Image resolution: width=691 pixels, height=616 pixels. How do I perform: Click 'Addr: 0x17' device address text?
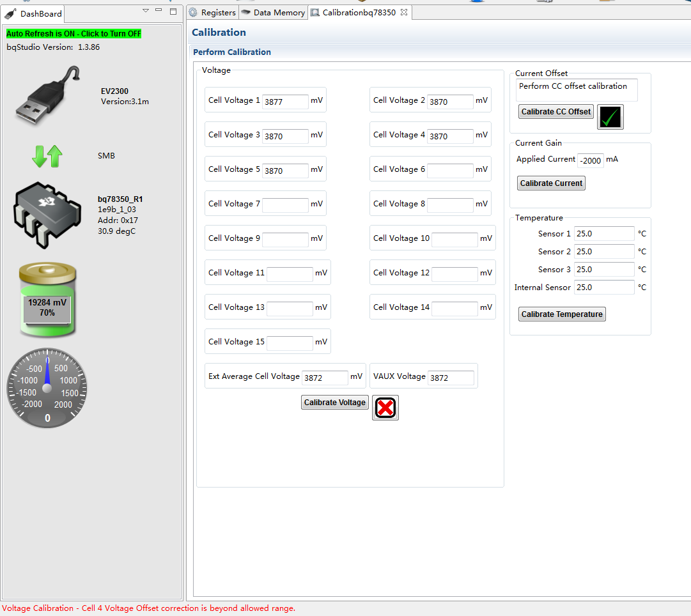tap(118, 220)
